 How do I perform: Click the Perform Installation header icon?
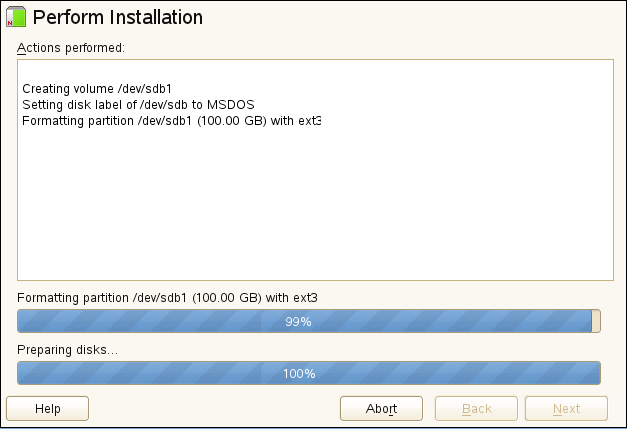(x=16, y=18)
